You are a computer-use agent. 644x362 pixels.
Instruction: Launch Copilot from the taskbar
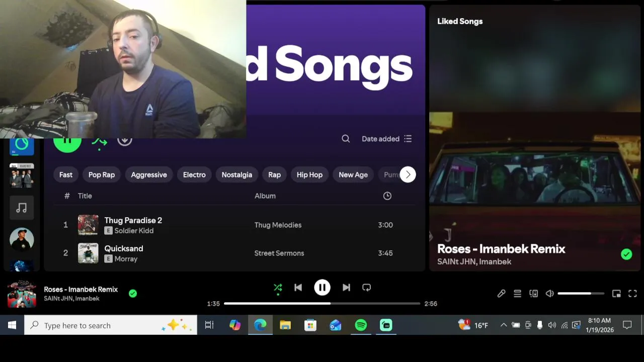click(x=235, y=325)
